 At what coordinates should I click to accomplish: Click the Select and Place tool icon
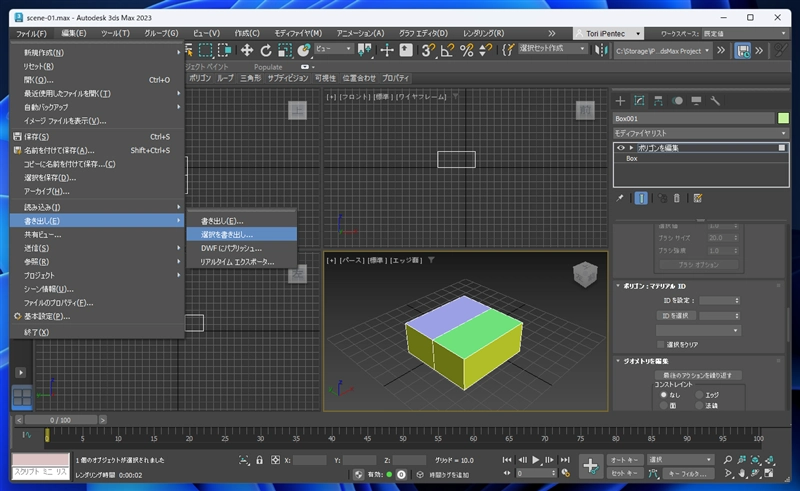pos(304,50)
